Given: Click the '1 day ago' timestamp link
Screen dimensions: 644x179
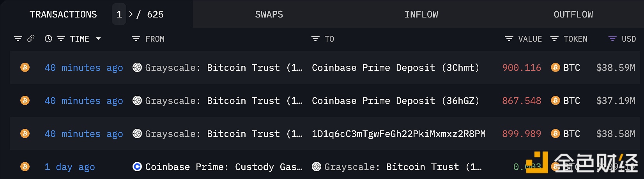Looking at the screenshot, I should tap(69, 167).
